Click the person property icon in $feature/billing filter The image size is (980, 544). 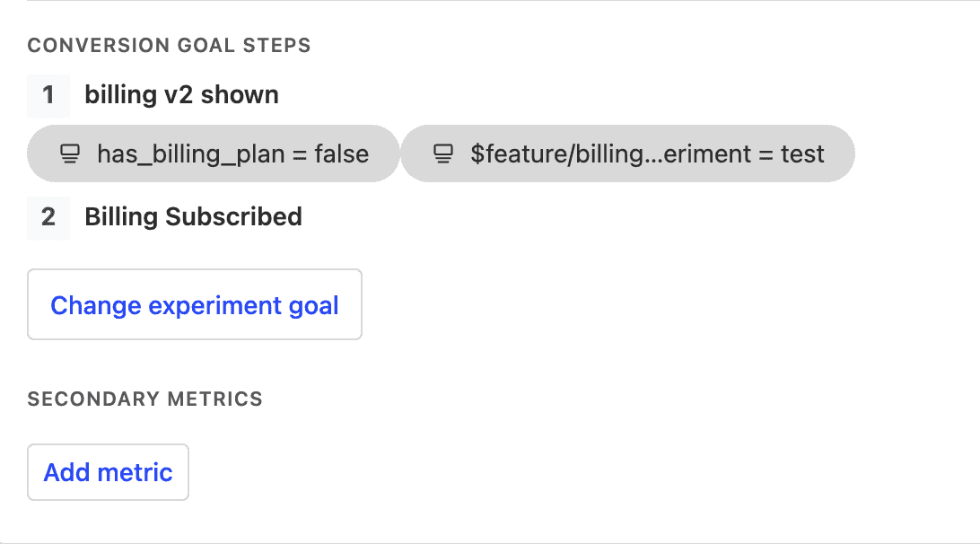point(442,154)
